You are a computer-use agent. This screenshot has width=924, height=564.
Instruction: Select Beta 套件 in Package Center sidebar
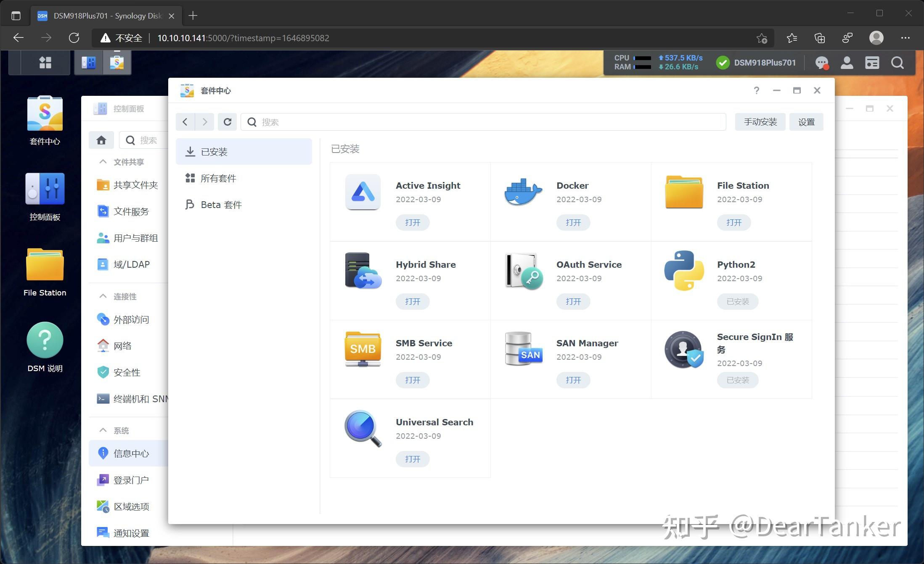point(244,205)
